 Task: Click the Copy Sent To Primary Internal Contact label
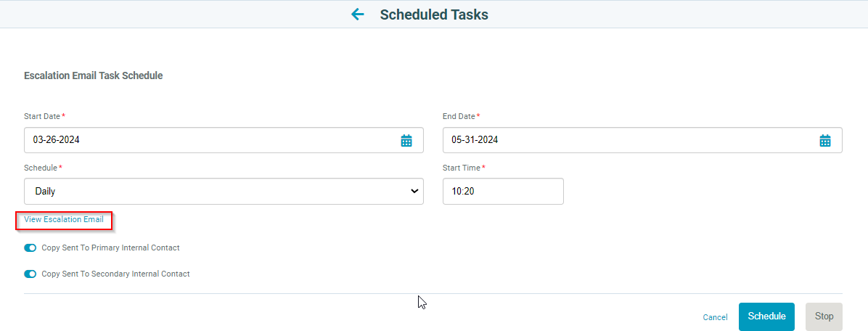111,248
